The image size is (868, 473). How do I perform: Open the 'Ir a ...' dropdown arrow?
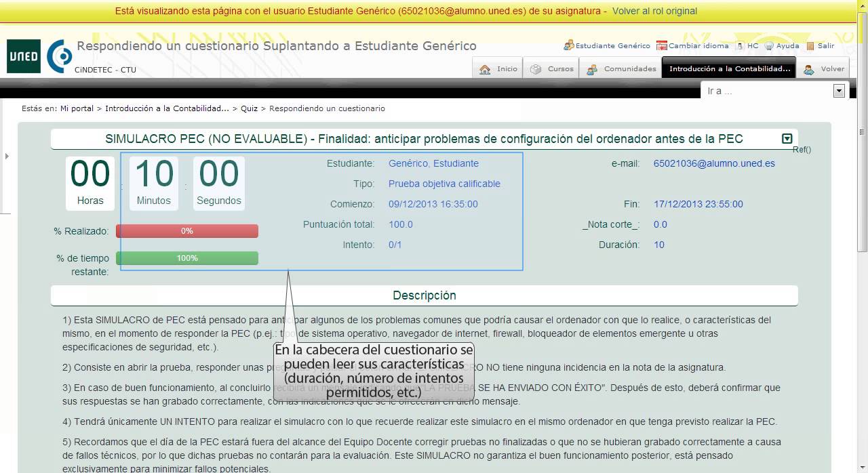[x=839, y=91]
